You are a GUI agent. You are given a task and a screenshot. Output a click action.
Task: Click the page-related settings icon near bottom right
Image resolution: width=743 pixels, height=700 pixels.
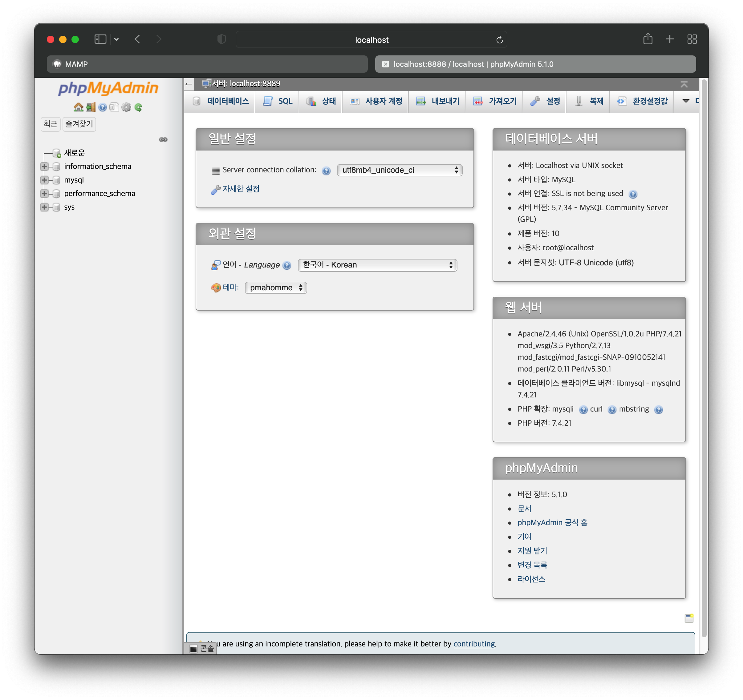pyautogui.click(x=689, y=618)
